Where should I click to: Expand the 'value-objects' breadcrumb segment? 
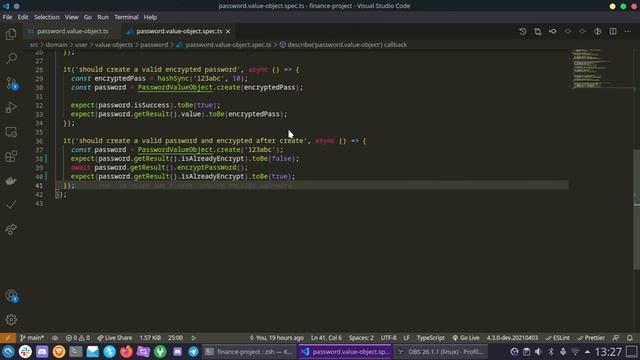click(114, 45)
